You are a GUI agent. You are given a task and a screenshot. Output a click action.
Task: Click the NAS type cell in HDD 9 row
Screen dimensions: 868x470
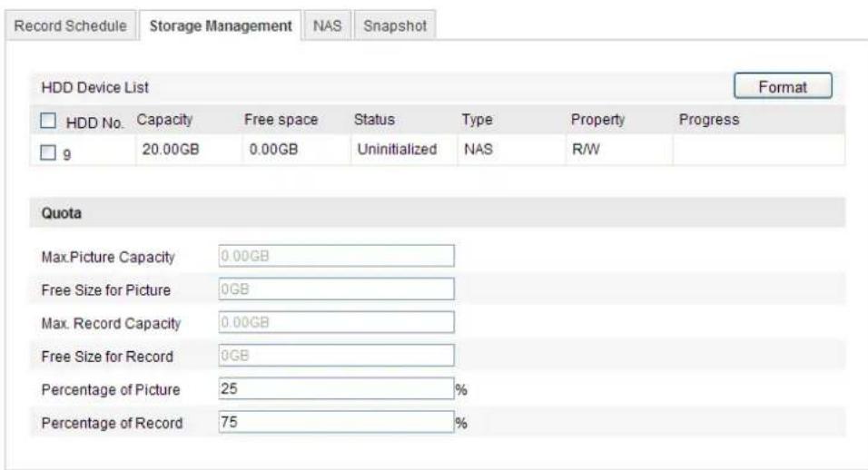tap(478, 150)
